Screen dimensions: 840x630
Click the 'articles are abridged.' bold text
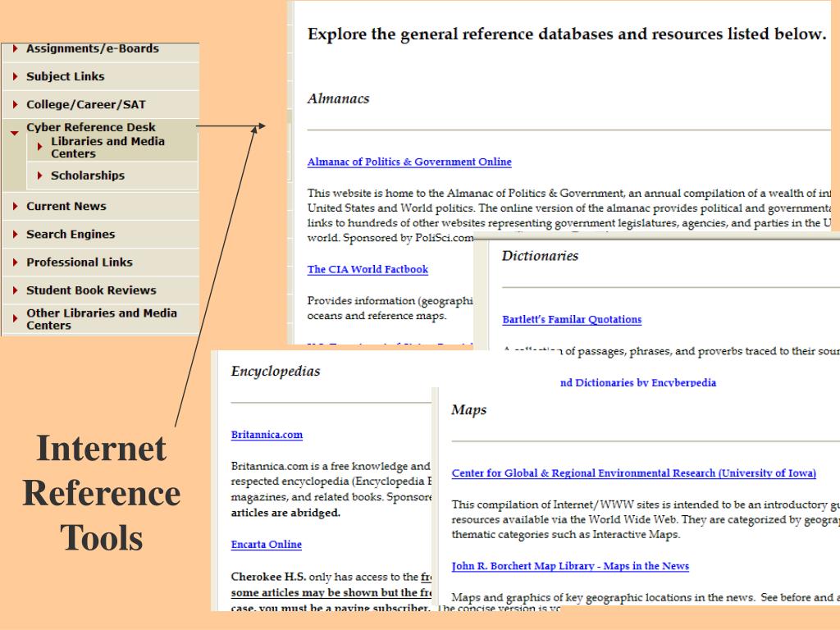coord(285,513)
